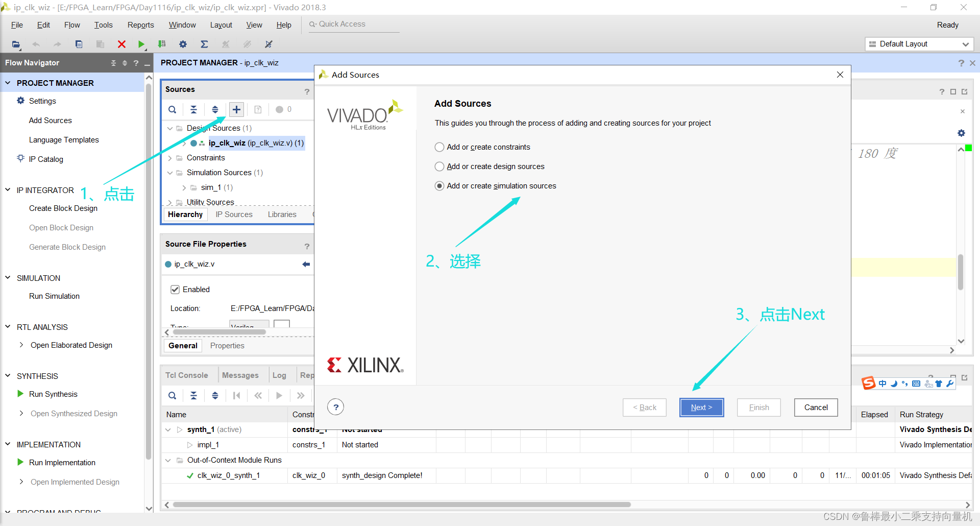Expand all in Design Runs toolbar
The width and height of the screenshot is (980, 526).
tap(215, 395)
